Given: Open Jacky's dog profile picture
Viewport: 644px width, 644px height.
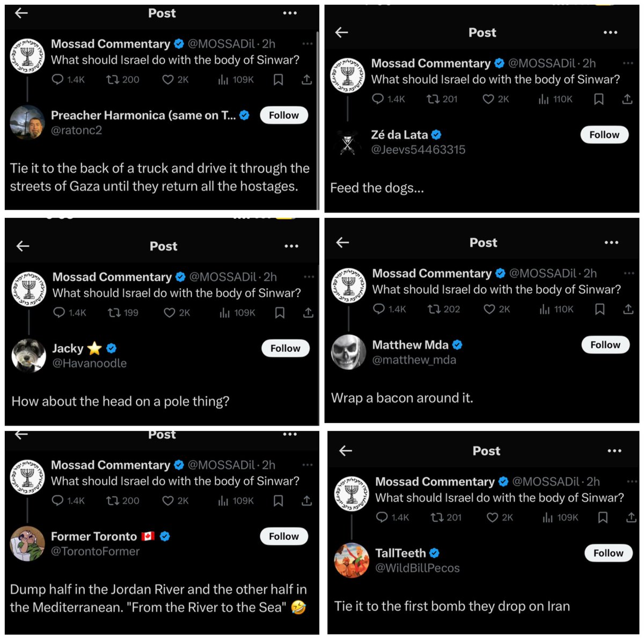Looking at the screenshot, I should [28, 355].
